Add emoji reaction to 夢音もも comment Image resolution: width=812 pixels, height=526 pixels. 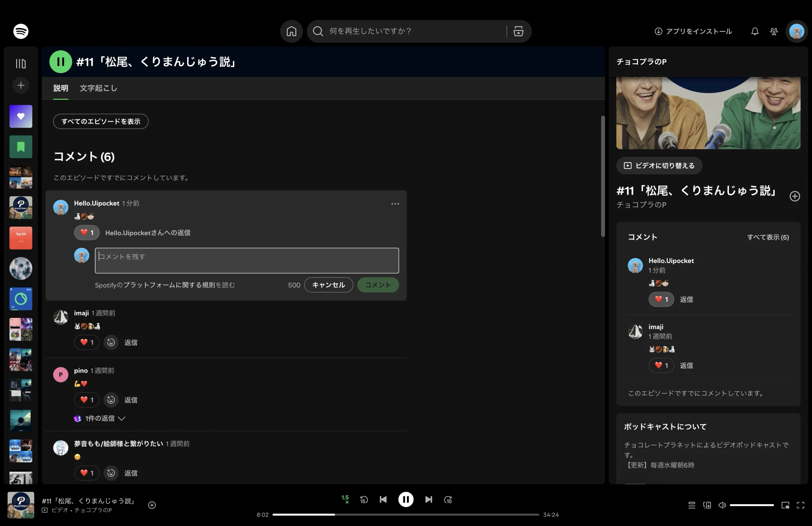(111, 473)
